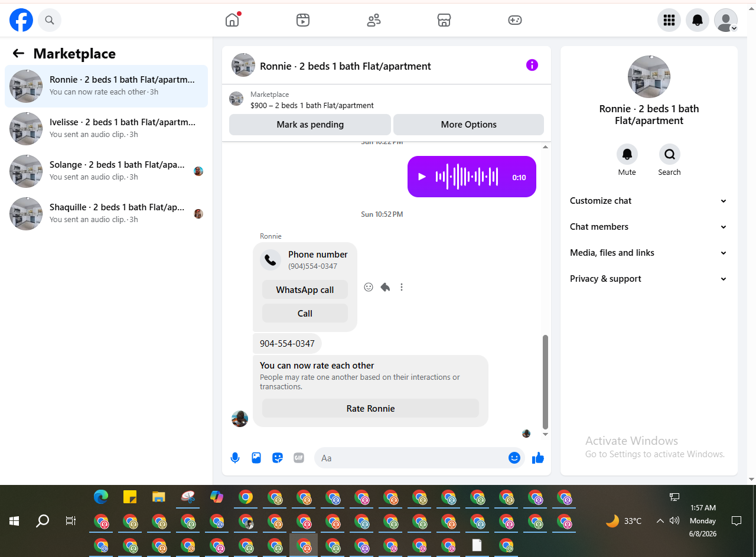Click the Rate Ronnie button
Screen dimensions: 756x557
[x=370, y=409]
